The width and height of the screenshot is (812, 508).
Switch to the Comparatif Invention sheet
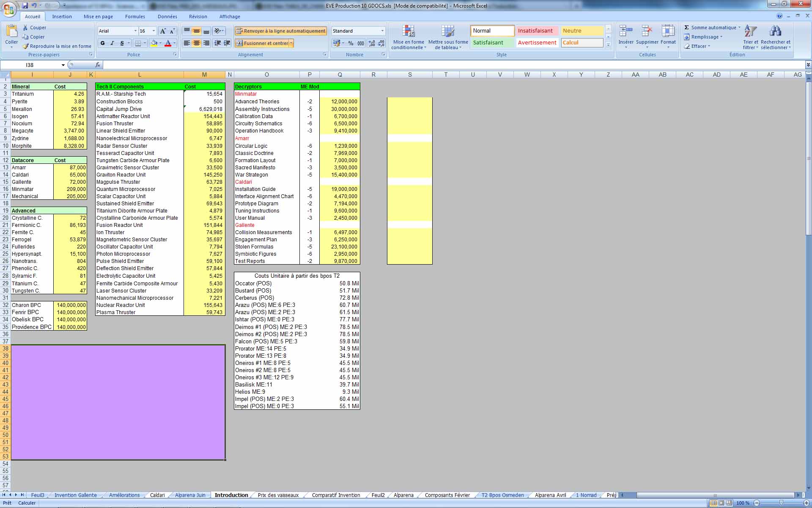pyautogui.click(x=336, y=495)
